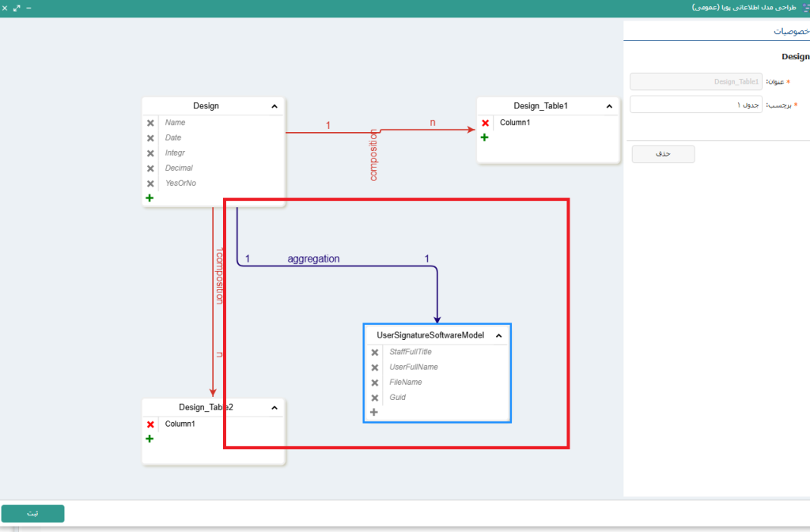Delete StaffFullTitle field from UserSignatureSoftwareModel

pos(375,353)
